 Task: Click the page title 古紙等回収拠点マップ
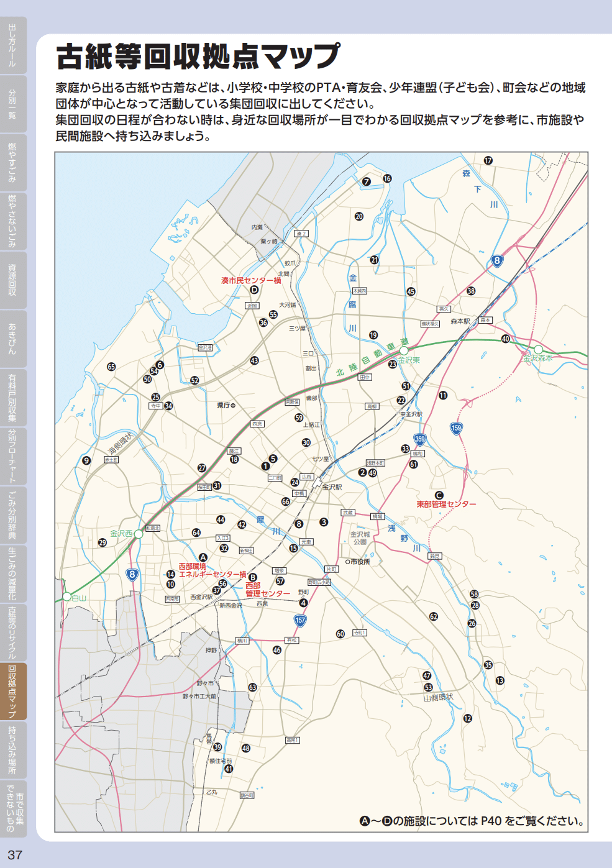point(198,57)
